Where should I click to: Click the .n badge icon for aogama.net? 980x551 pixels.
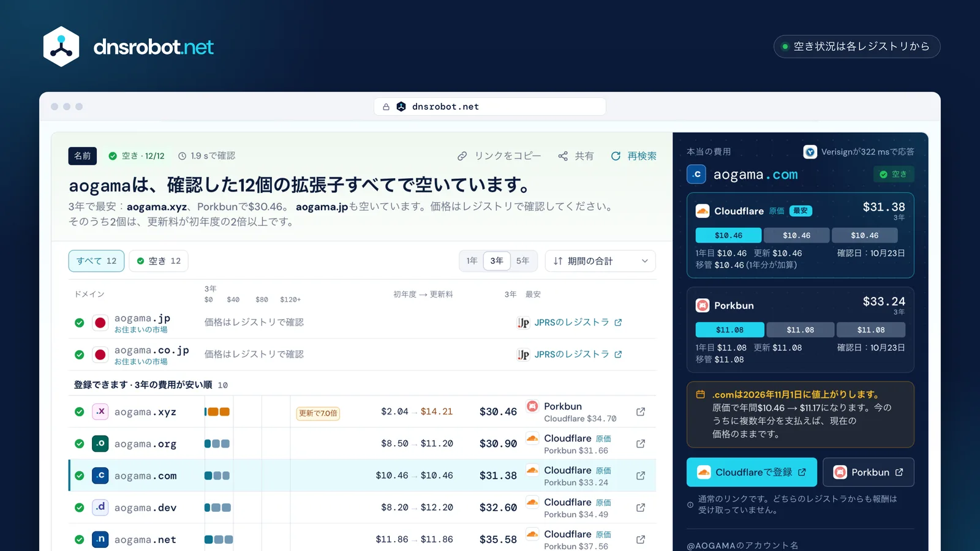click(100, 539)
